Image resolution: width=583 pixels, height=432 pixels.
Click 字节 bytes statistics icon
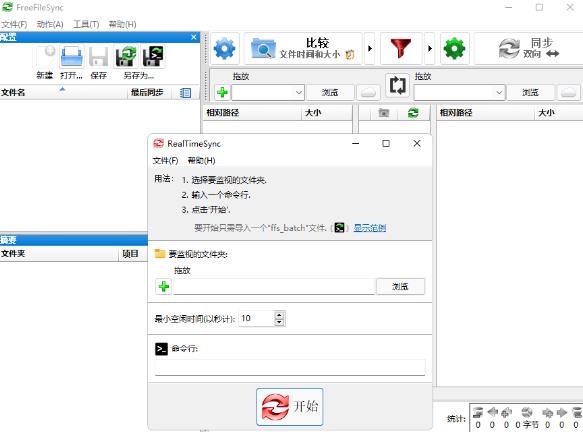tap(527, 412)
